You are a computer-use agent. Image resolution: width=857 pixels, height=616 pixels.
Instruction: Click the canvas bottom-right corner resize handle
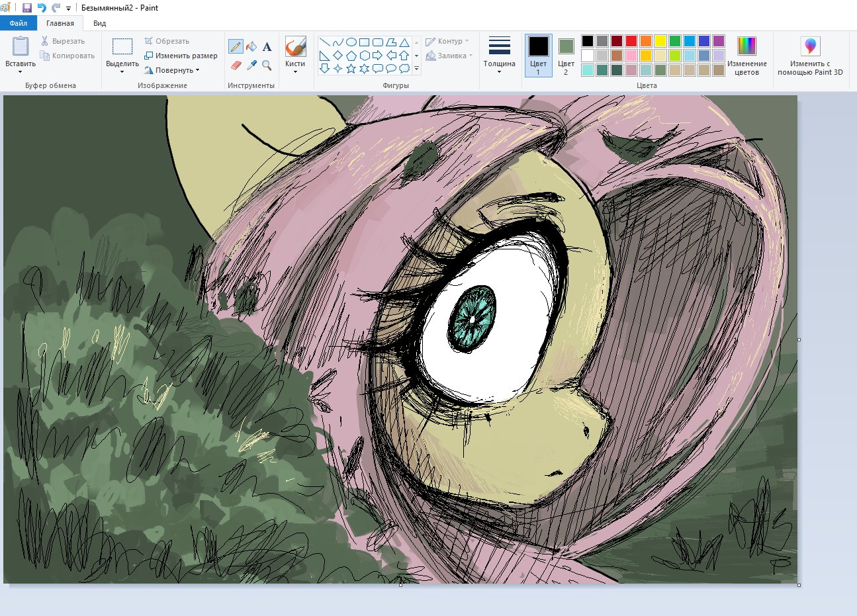(x=799, y=585)
